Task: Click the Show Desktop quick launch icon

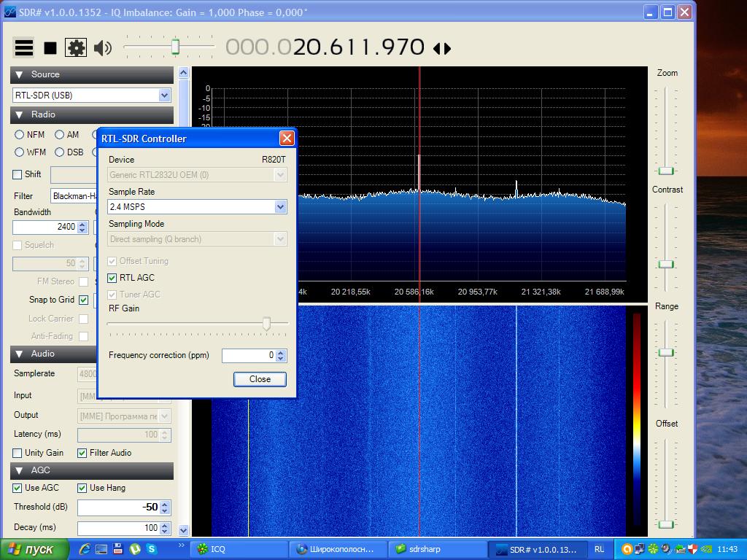Action: (x=101, y=549)
